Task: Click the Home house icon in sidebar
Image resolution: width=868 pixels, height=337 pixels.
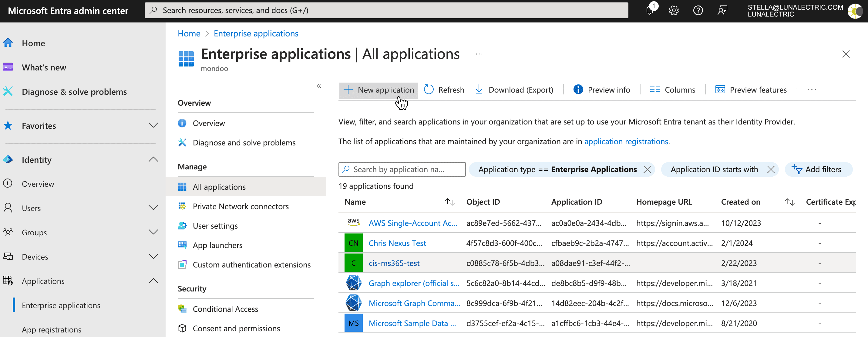Action: (8, 43)
